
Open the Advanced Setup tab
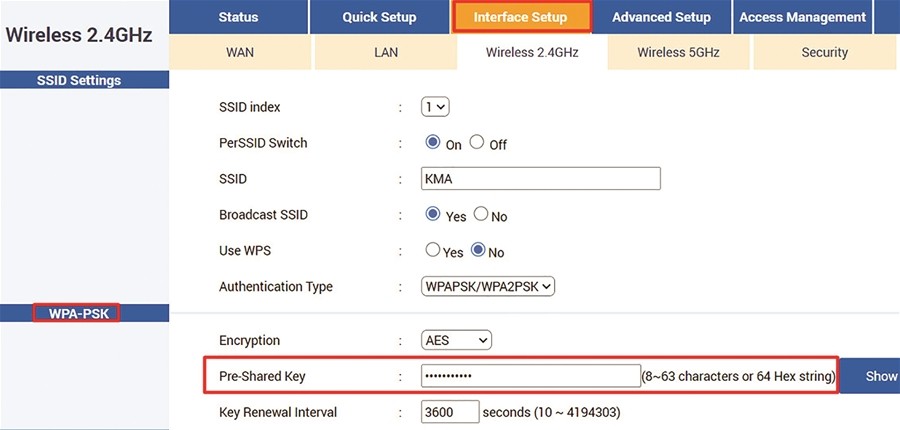661,17
